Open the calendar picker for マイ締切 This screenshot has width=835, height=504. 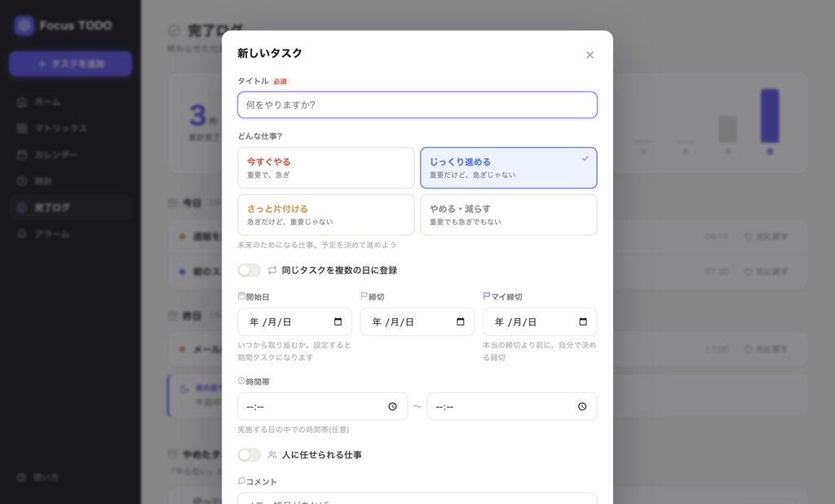[583, 322]
